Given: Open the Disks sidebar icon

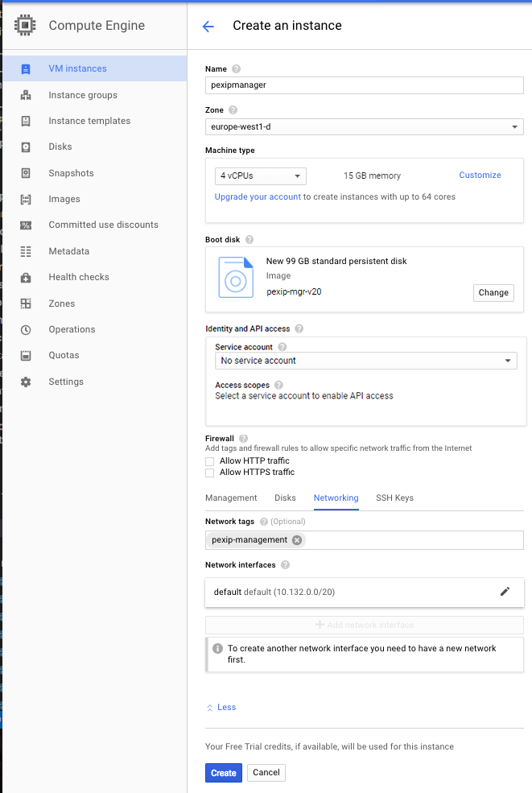Looking at the screenshot, I should 26,147.
